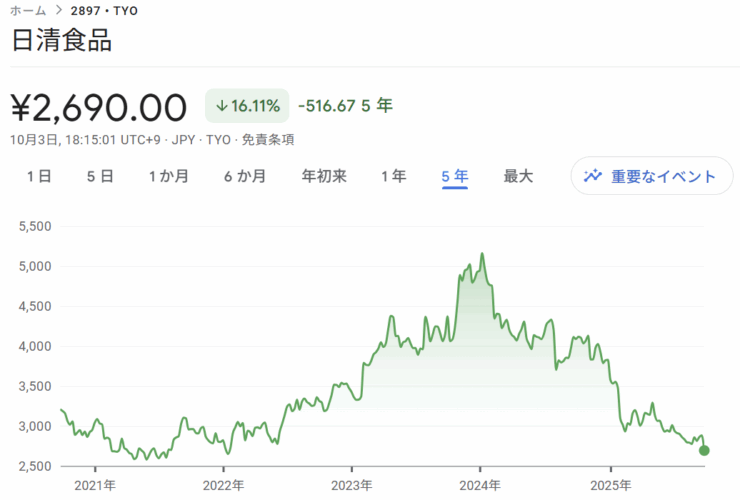Image resolution: width=740 pixels, height=500 pixels.
Task: Click the green end-point dot on the chart
Action: 704,450
